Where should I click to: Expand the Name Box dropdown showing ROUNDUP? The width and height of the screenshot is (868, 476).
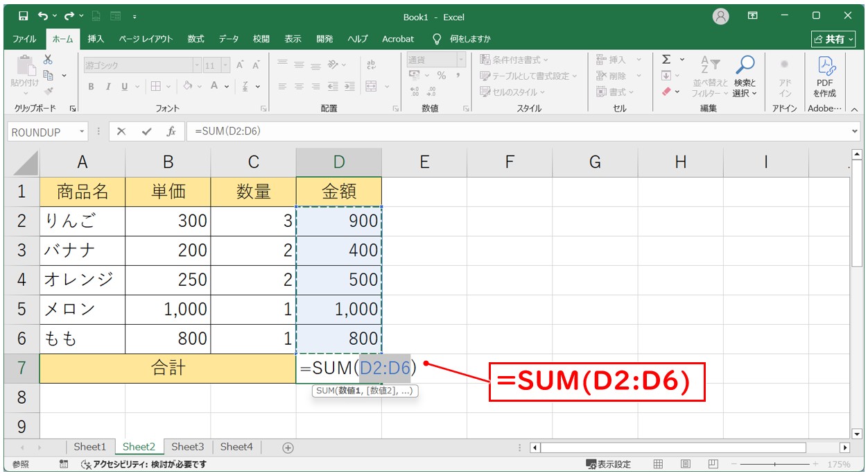83,132
